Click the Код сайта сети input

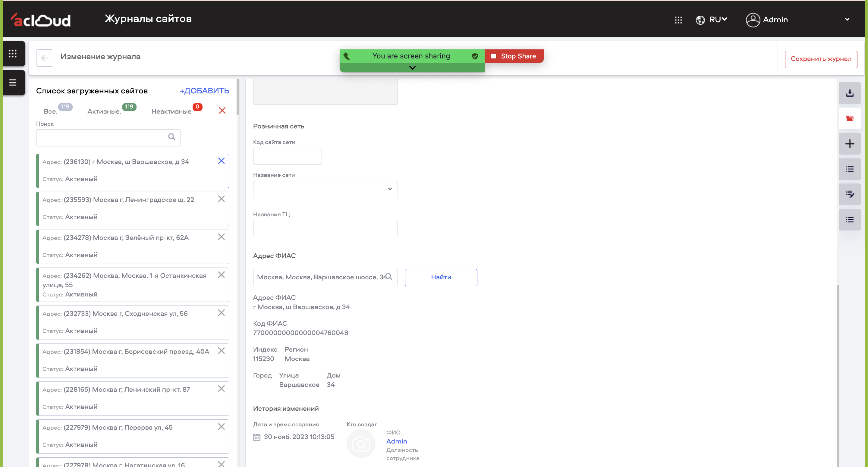288,156
